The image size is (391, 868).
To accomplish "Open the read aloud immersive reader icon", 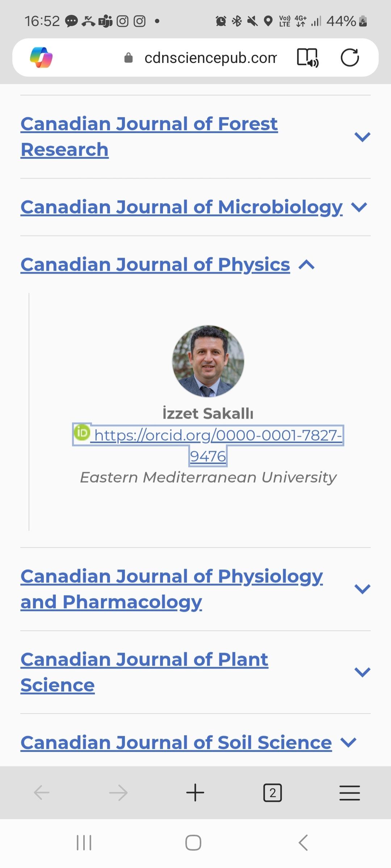I will tap(307, 58).
